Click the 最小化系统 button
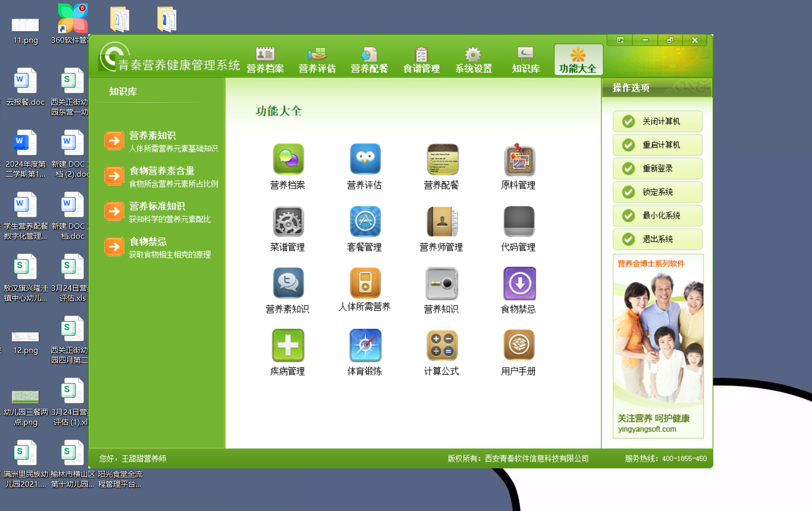 tap(658, 216)
